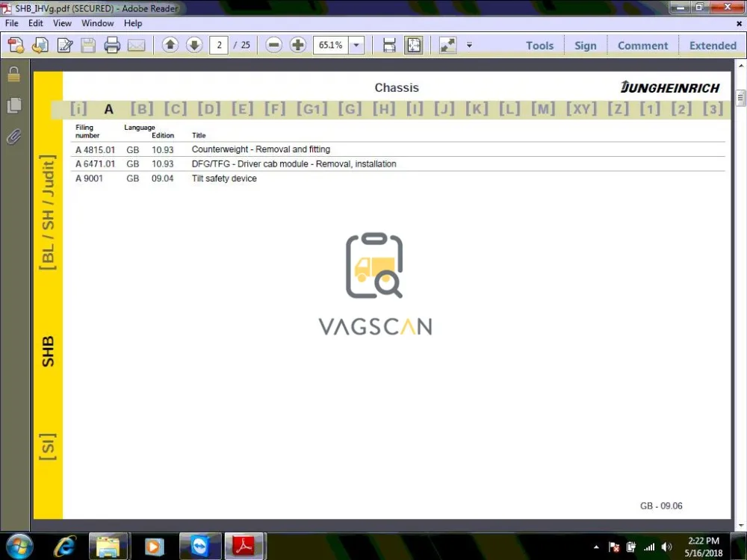The width and height of the screenshot is (747, 560).
Task: Open Windows Explorer folder taskbar icon
Action: click(108, 547)
